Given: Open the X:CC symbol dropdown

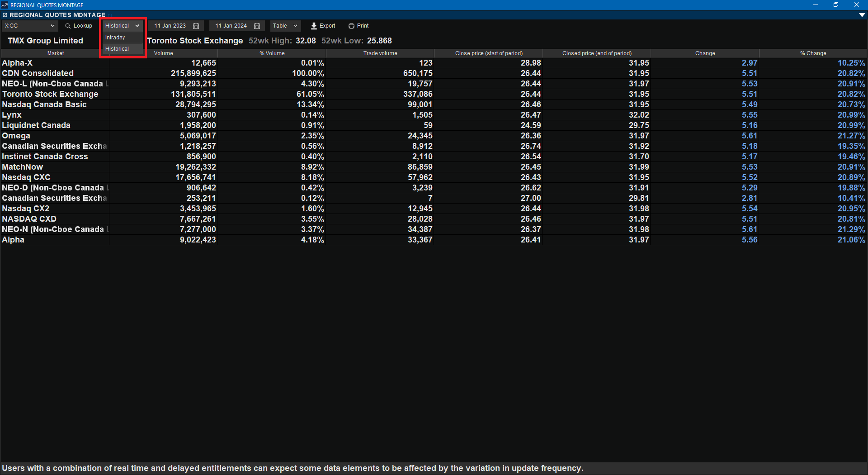Looking at the screenshot, I should coord(30,26).
